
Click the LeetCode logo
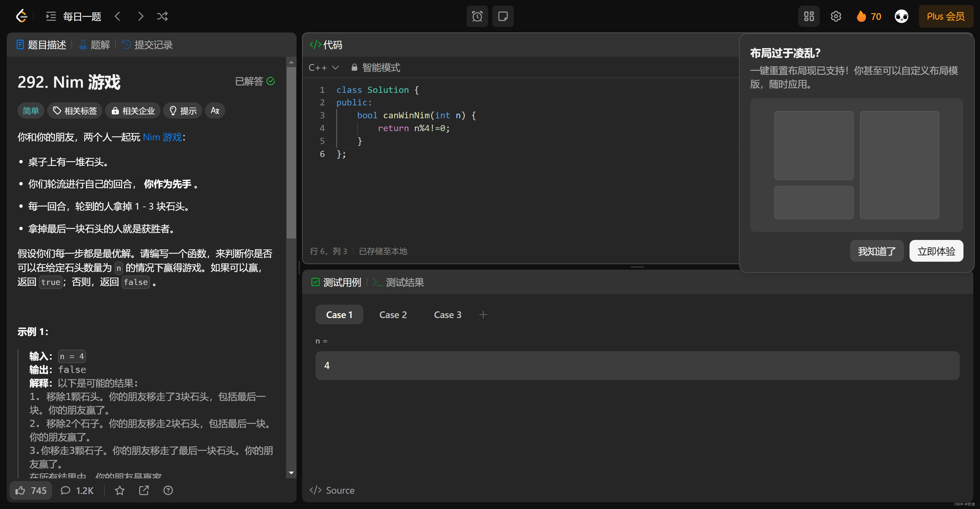(x=21, y=16)
